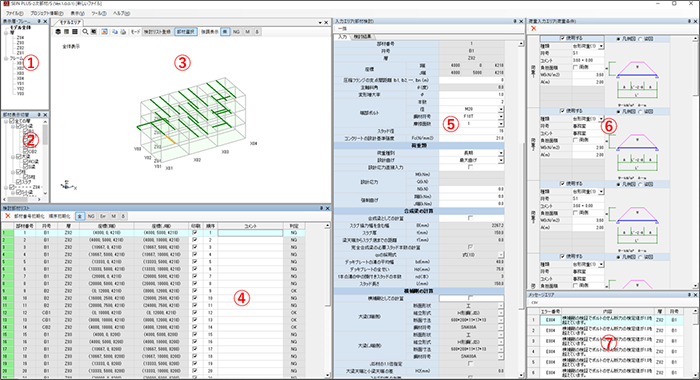Click the list registration mode button
Image resolution: width=700 pixels, height=380 pixels.
(x=157, y=32)
